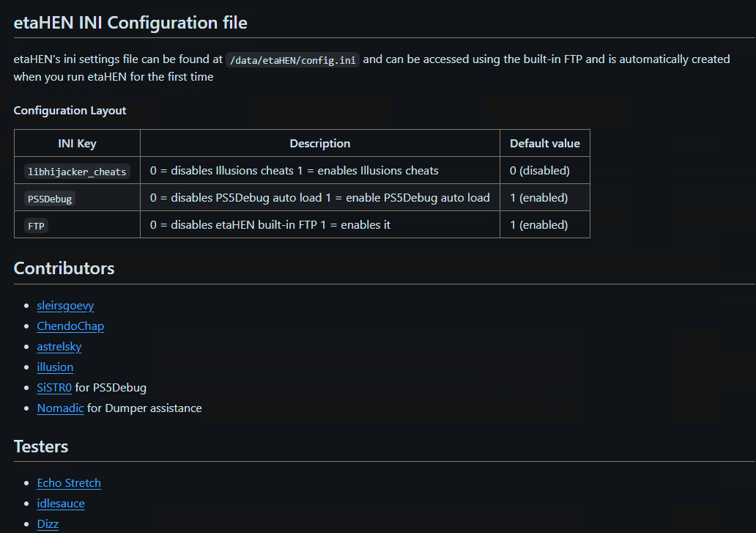Open Dizz tester link
Screen dimensions: 756x533
coord(48,523)
